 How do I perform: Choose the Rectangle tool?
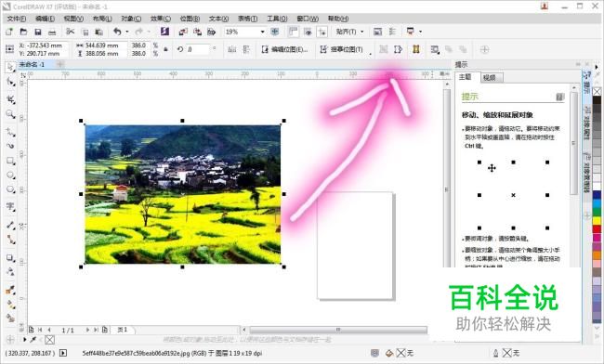pyautogui.click(x=10, y=161)
